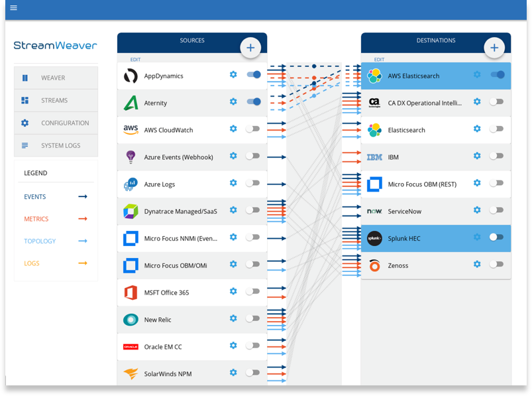Click the StreamWeaver logo
This screenshot has width=532, height=396.
pos(55,46)
